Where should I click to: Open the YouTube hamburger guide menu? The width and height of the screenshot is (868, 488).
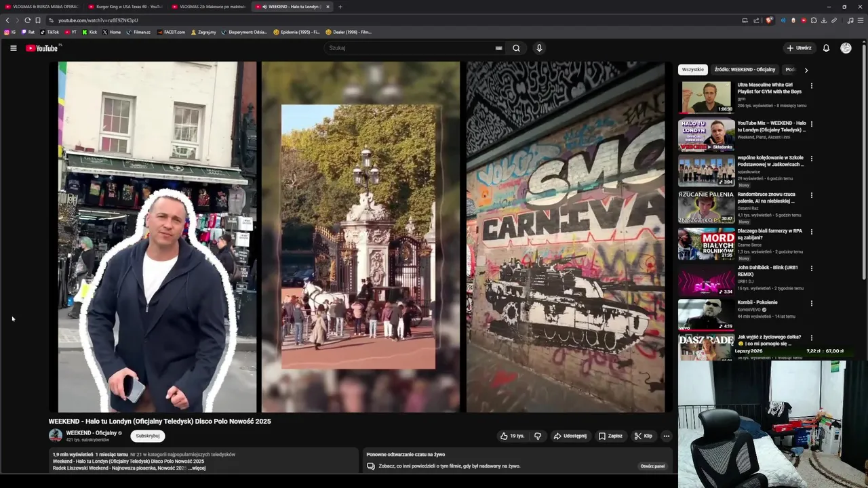13,48
